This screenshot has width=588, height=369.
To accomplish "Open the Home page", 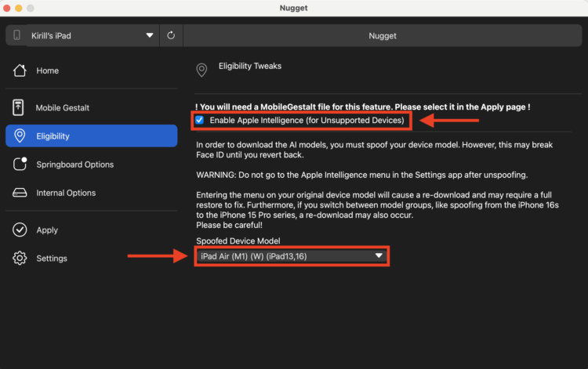I will pos(92,71).
